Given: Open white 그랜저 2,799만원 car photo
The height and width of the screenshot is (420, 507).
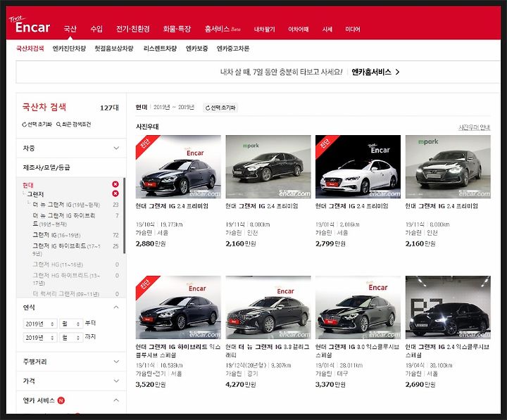Looking at the screenshot, I should click(x=358, y=167).
